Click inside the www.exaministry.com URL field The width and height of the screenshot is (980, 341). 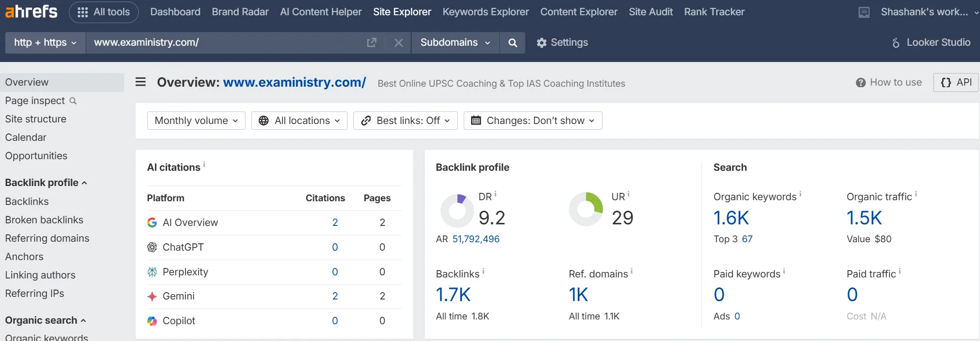pos(226,43)
